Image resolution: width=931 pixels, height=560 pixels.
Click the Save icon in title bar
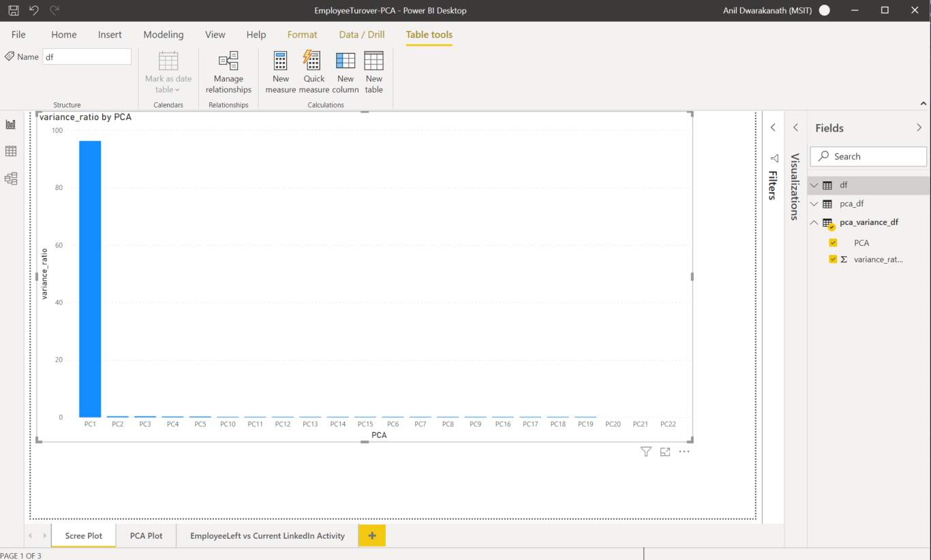coord(14,10)
